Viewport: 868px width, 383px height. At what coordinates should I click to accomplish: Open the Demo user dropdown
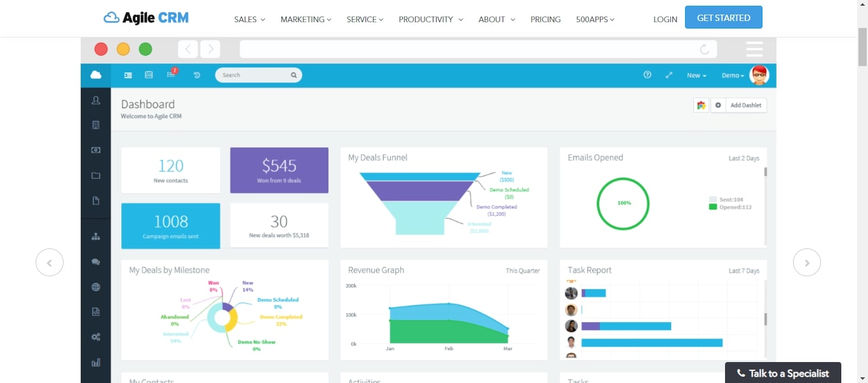tap(733, 76)
